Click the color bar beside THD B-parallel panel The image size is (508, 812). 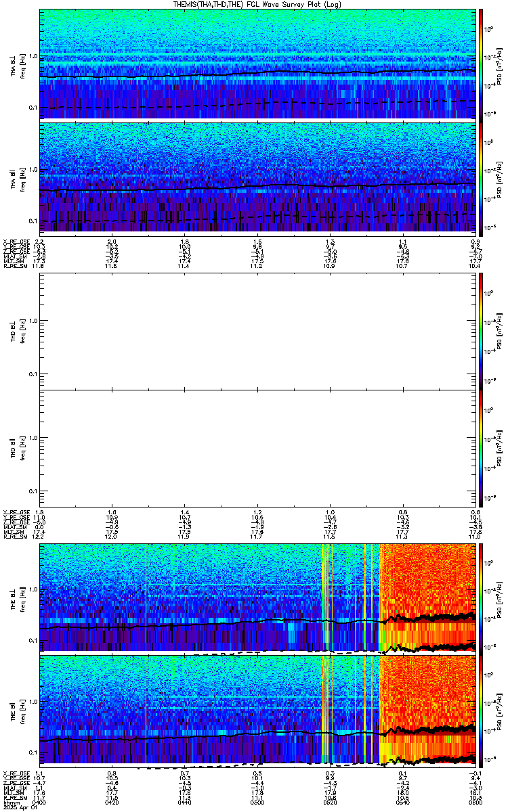point(481,448)
